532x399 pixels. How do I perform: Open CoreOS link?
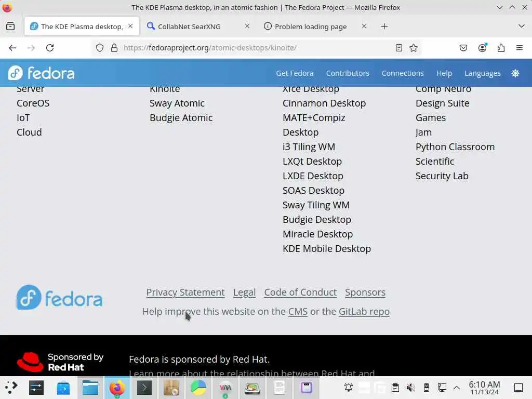point(33,103)
